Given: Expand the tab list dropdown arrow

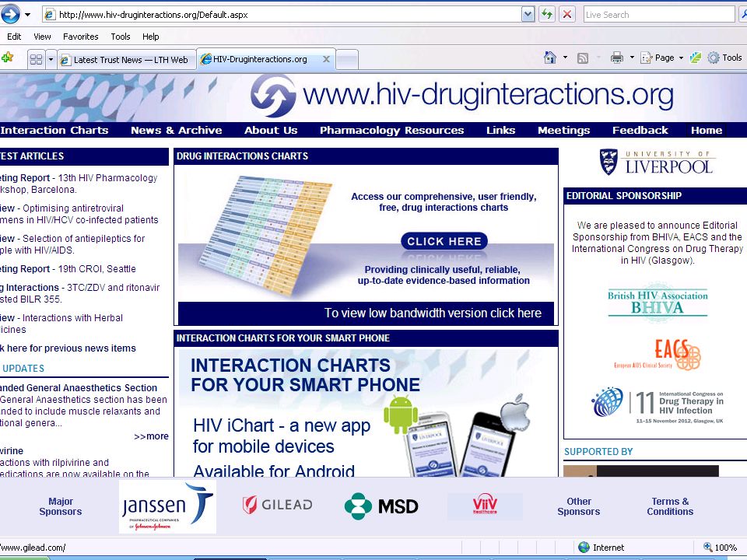Looking at the screenshot, I should point(51,60).
